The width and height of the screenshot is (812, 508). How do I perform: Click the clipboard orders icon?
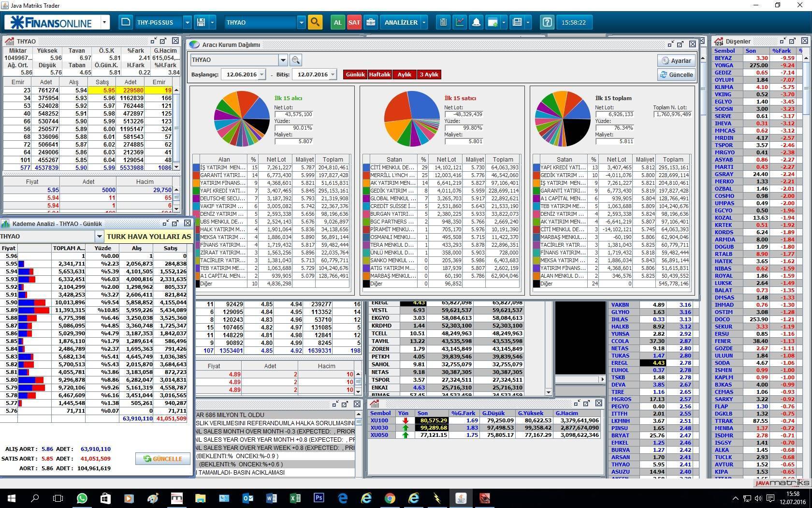[x=443, y=22]
